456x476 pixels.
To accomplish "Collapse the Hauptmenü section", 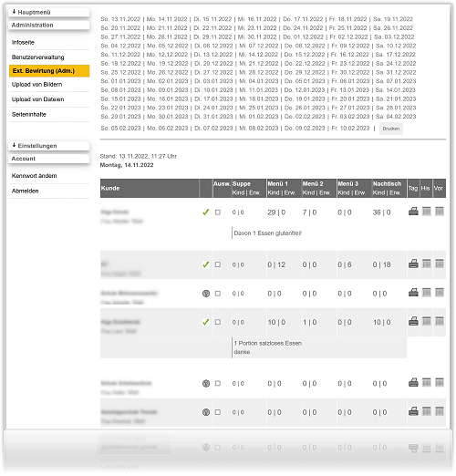I will 49,12.
